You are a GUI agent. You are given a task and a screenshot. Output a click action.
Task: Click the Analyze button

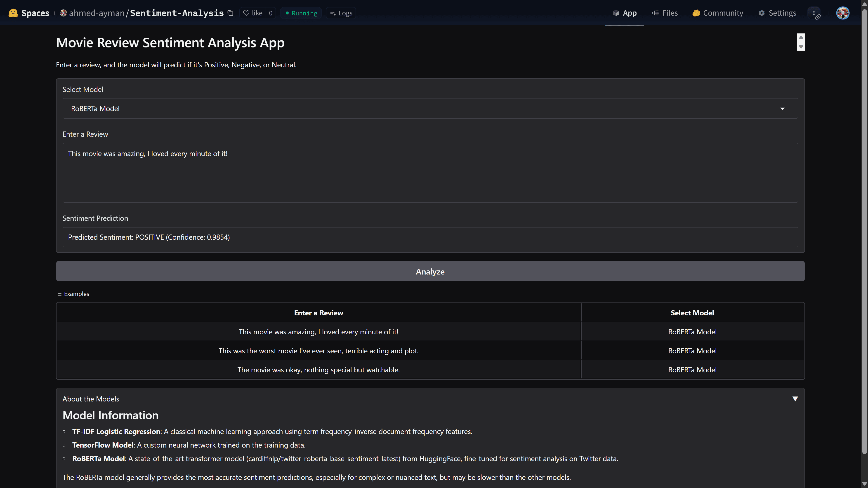[430, 271]
